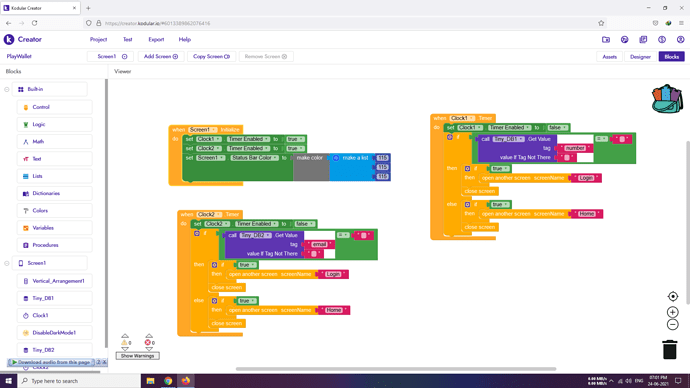Image resolution: width=690 pixels, height=388 pixels.
Task: Open the Control blocks category
Action: click(x=54, y=107)
